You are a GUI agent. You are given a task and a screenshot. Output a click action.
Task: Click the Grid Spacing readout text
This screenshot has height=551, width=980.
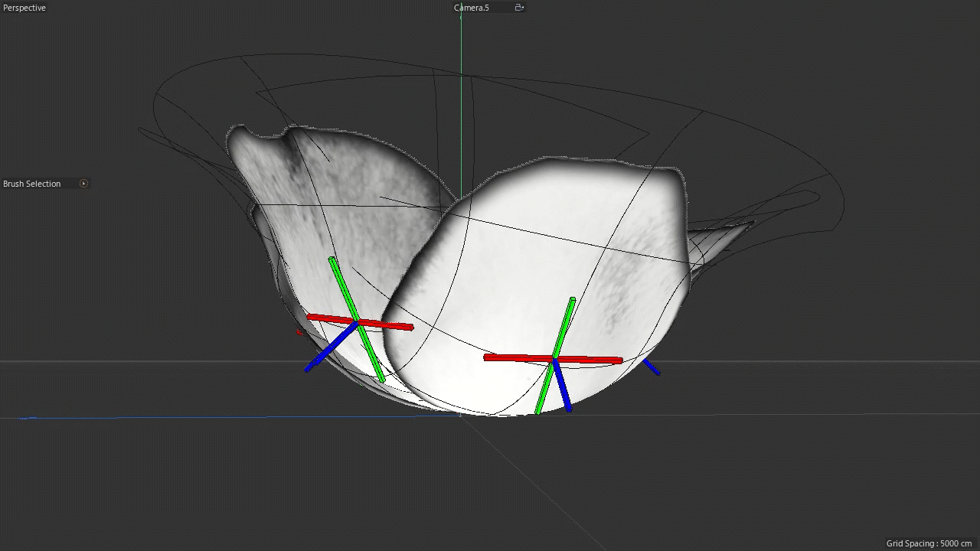pyautogui.click(x=929, y=543)
